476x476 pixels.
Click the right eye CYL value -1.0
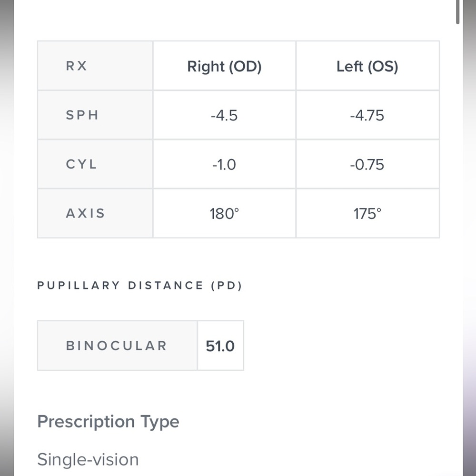click(224, 165)
